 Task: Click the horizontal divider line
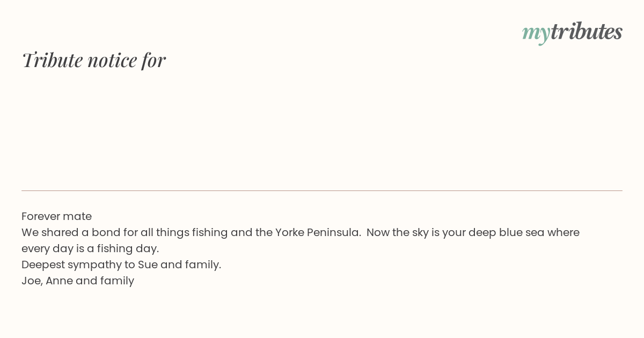tap(322, 190)
